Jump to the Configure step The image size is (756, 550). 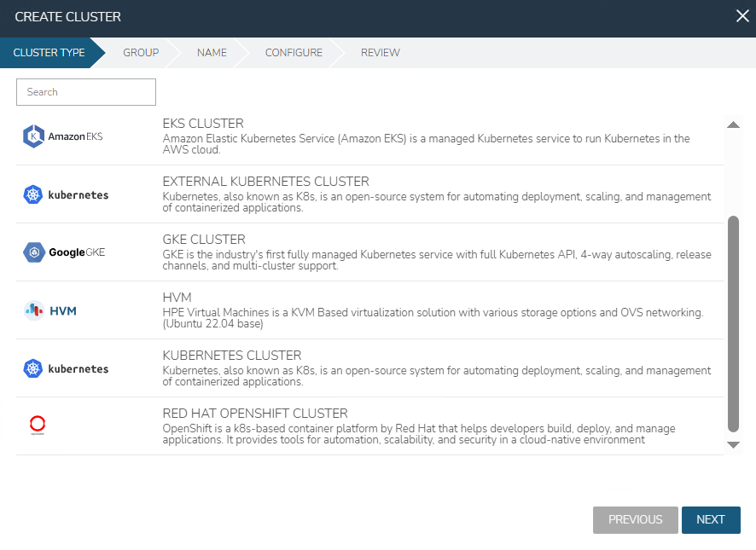pos(294,53)
